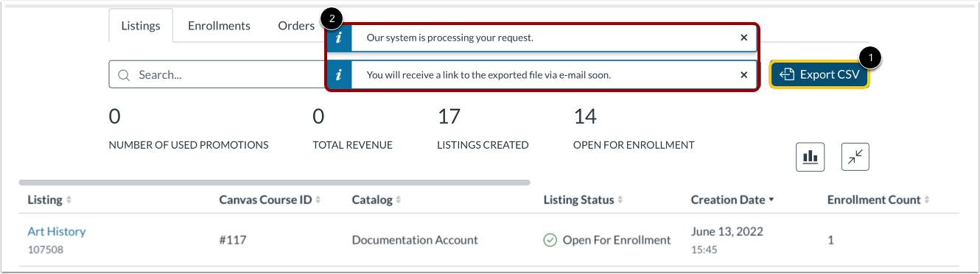Select the horizontal scrollbar above the table
Viewport: 980px width, 274px height.
pyautogui.click(x=274, y=182)
